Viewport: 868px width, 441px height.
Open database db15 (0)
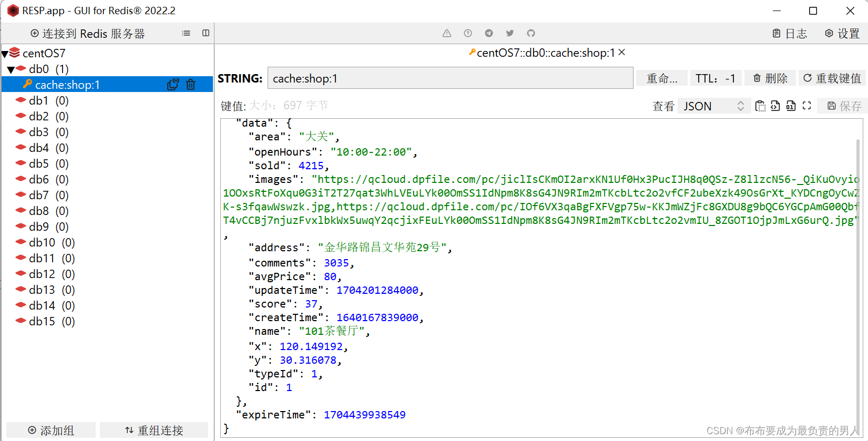pos(52,321)
